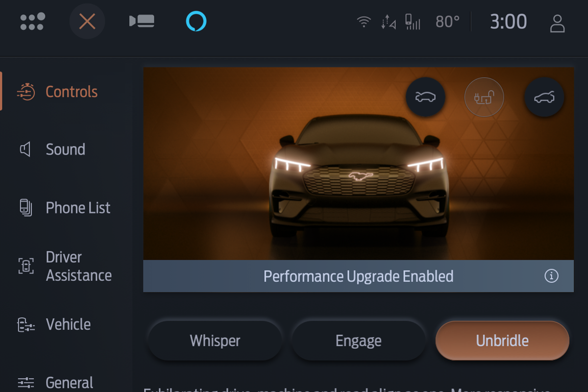Show Performance Upgrade info

pyautogui.click(x=551, y=276)
